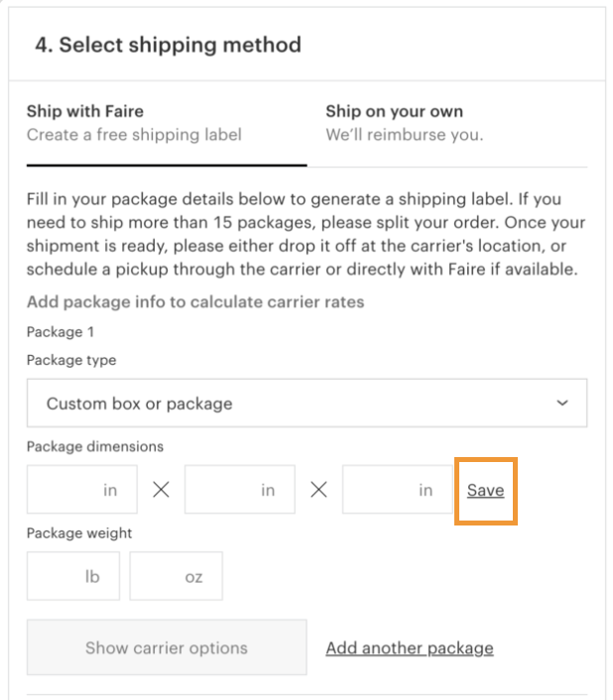This screenshot has width=613, height=700.
Task: Focus the first package dimension field
Action: [x=81, y=490]
